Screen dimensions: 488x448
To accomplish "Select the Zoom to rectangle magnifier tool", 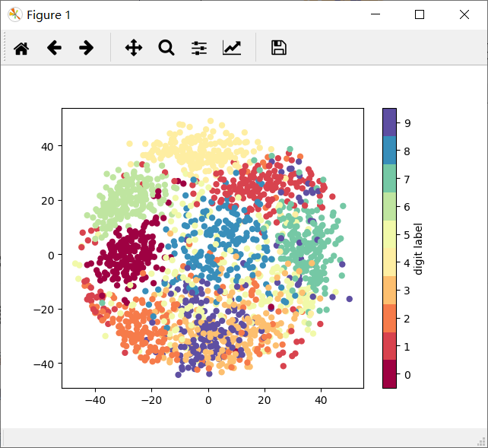I will click(166, 48).
